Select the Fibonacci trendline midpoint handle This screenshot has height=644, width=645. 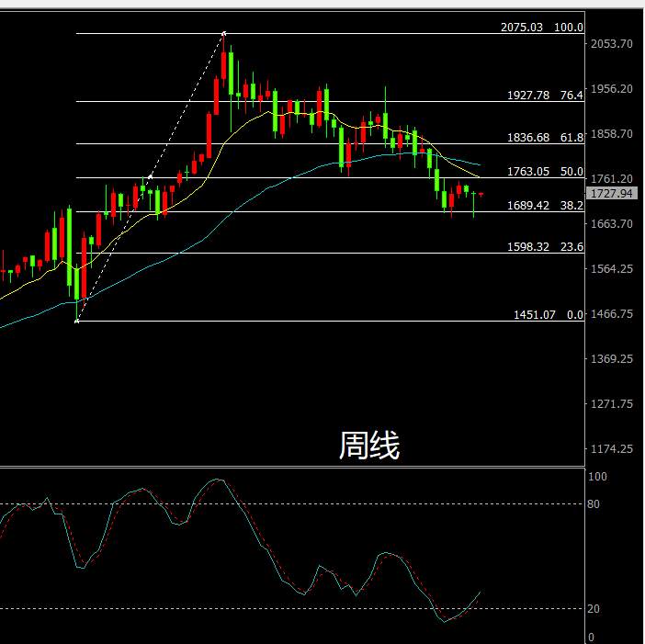pos(150,177)
